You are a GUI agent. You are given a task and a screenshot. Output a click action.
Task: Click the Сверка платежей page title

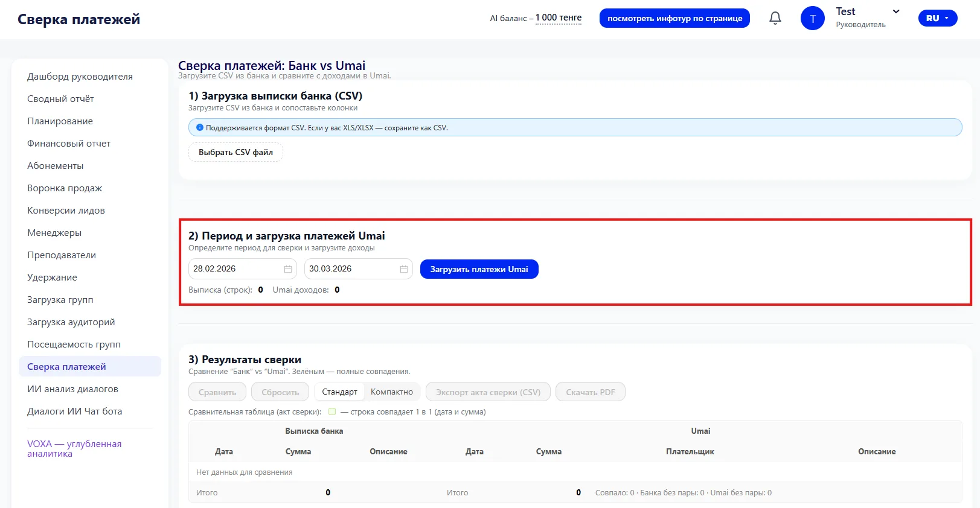click(x=78, y=19)
